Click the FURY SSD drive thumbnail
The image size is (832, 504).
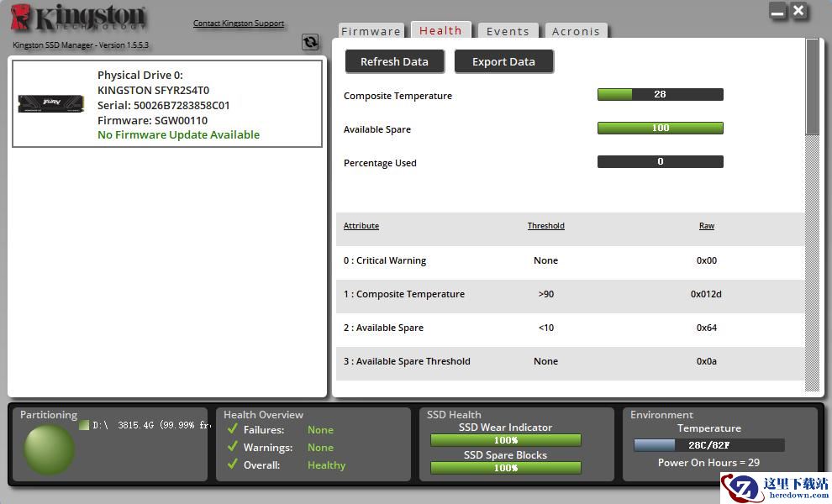click(x=51, y=103)
